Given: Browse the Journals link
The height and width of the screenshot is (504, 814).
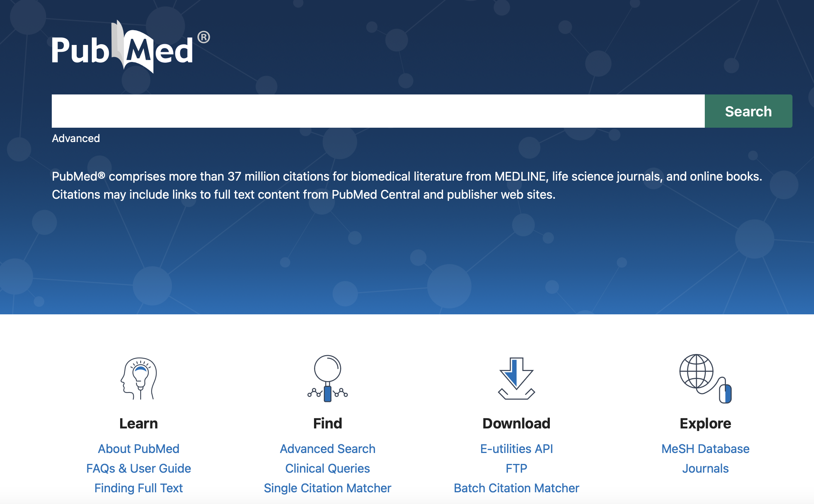Looking at the screenshot, I should (x=705, y=468).
